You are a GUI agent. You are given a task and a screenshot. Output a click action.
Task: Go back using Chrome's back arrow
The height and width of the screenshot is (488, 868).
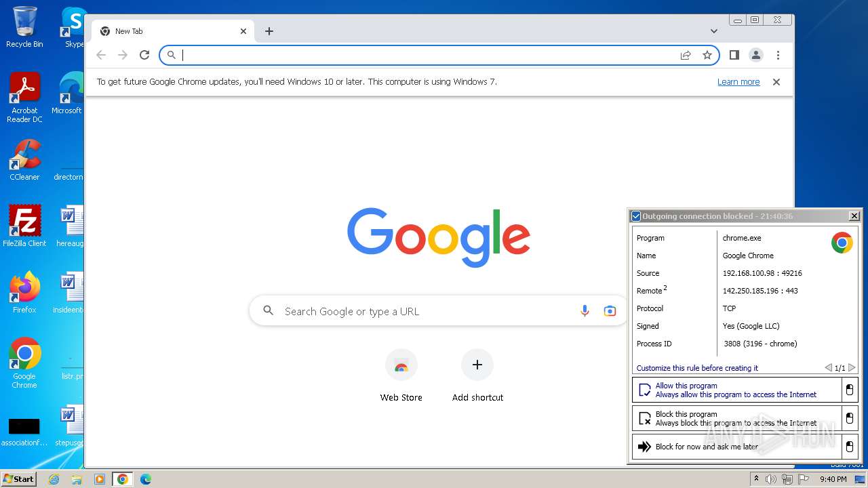coord(101,55)
